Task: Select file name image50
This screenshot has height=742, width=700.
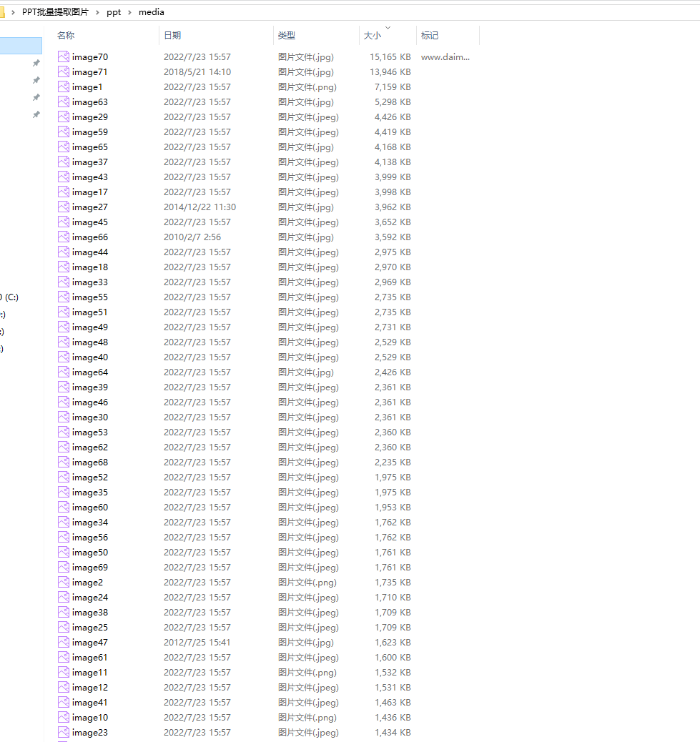Action: click(x=90, y=553)
